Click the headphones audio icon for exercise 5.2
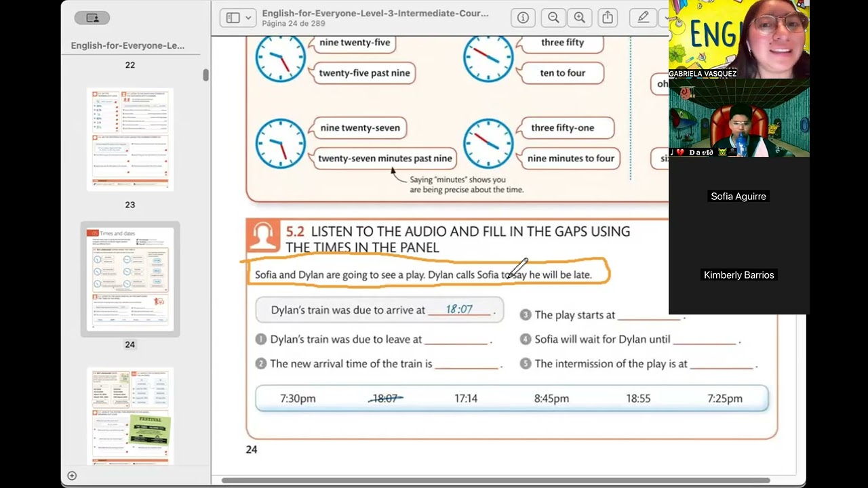The image size is (868, 488). [262, 235]
